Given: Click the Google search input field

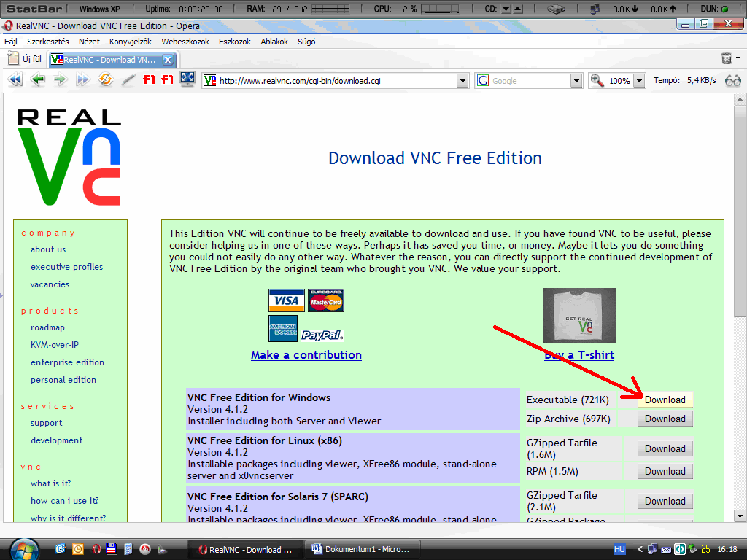Looking at the screenshot, I should pos(530,81).
